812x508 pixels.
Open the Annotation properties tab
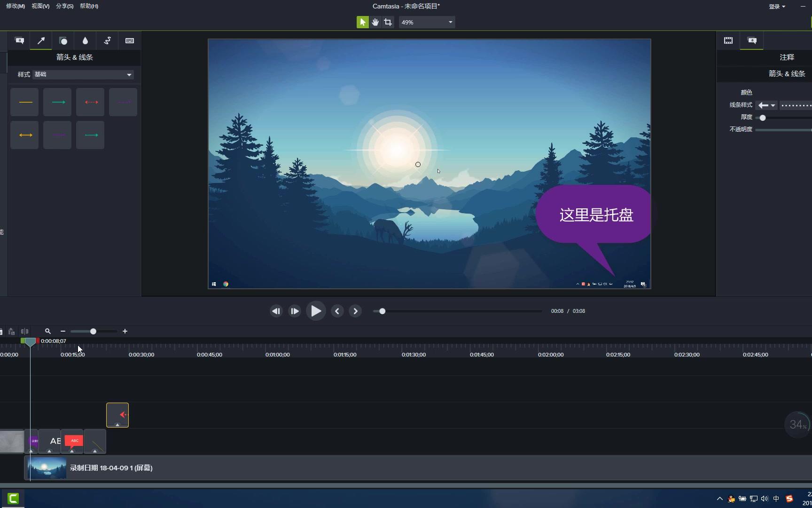(x=752, y=40)
